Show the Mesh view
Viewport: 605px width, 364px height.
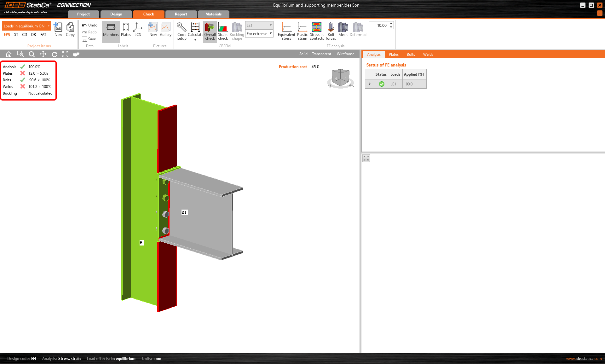click(x=343, y=30)
